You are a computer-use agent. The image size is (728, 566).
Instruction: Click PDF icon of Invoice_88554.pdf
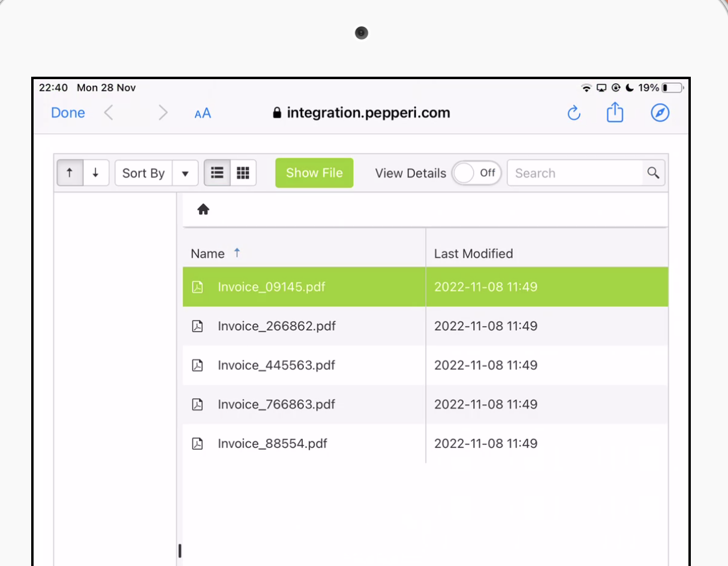197,444
